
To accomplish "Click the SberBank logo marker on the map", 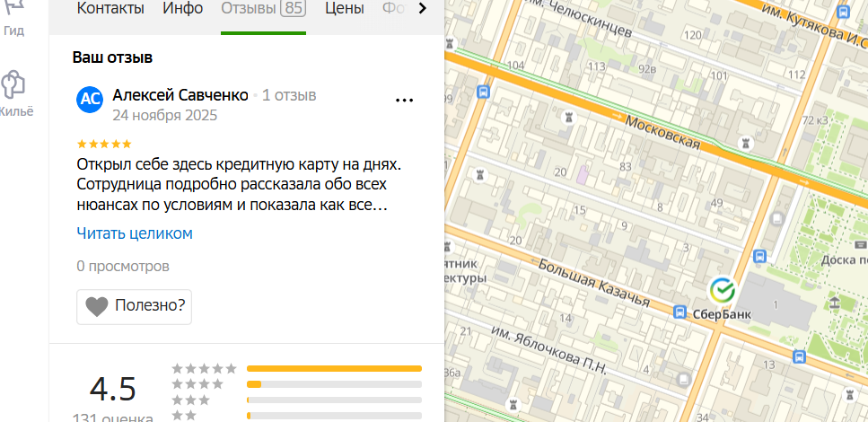I will pyautogui.click(x=723, y=289).
